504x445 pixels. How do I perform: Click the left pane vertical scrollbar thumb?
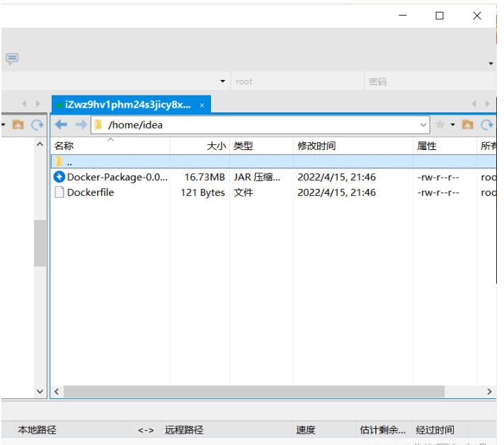click(x=40, y=243)
